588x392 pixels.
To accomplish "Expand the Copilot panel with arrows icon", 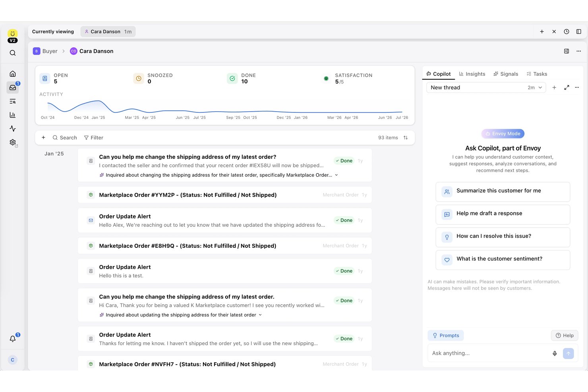I will [567, 88].
